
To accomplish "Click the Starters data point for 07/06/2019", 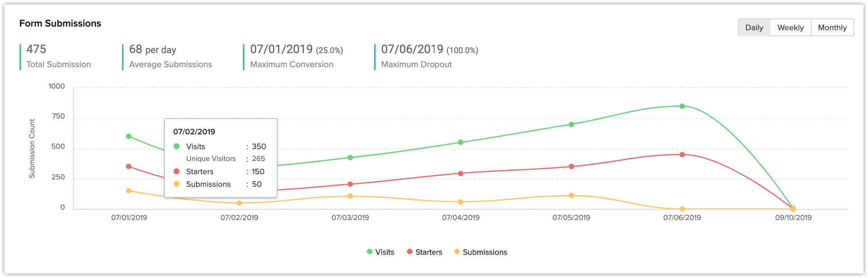I will click(682, 155).
